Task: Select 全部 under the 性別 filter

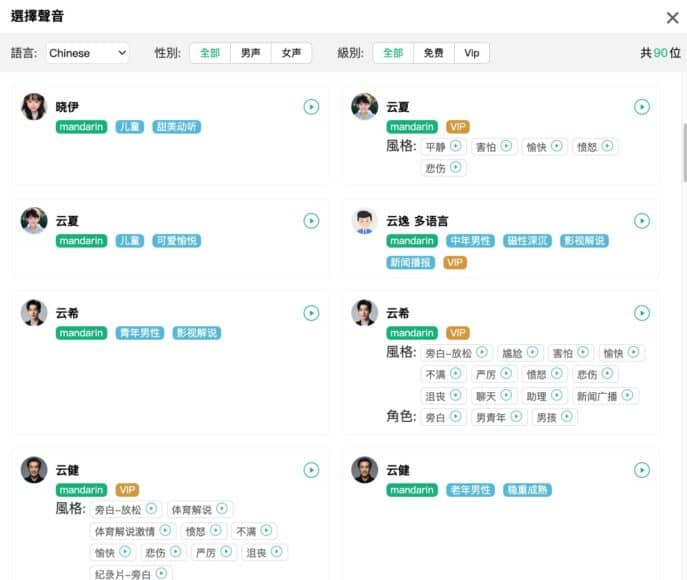Action: 209,53
